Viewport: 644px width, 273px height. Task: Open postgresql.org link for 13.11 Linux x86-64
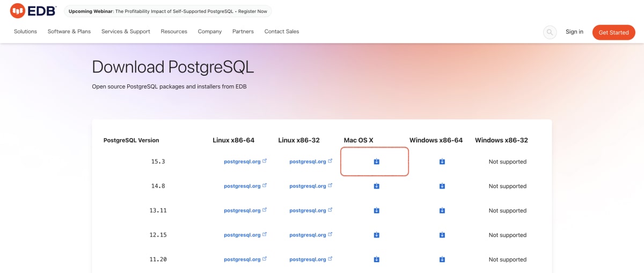245,211
